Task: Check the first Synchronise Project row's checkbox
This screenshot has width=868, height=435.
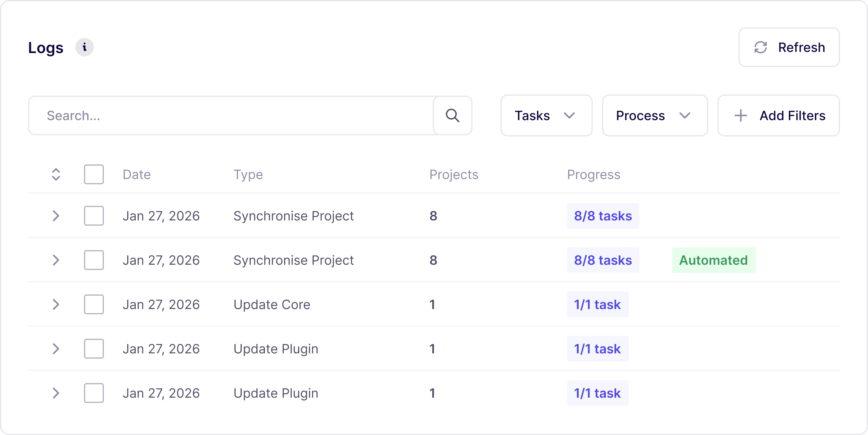Action: [x=94, y=216]
